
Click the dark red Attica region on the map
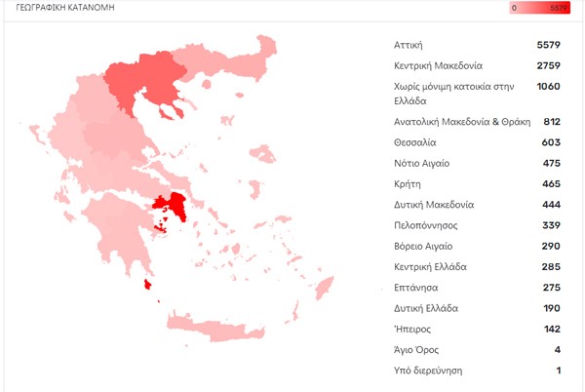tap(176, 207)
